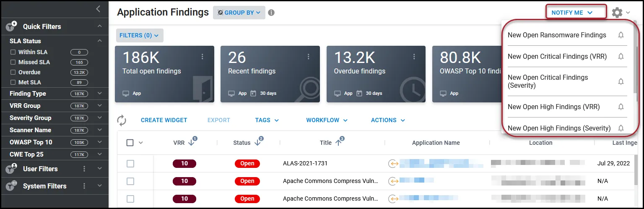The width and height of the screenshot is (644, 209).
Task: Collapse the left sidebar with the chevron
Action: coord(98,9)
